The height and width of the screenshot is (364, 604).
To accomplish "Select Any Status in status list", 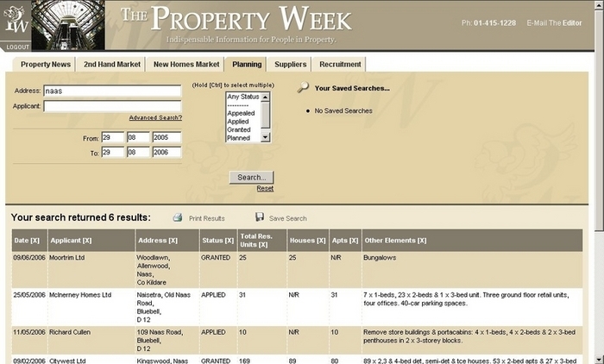I will pyautogui.click(x=243, y=97).
